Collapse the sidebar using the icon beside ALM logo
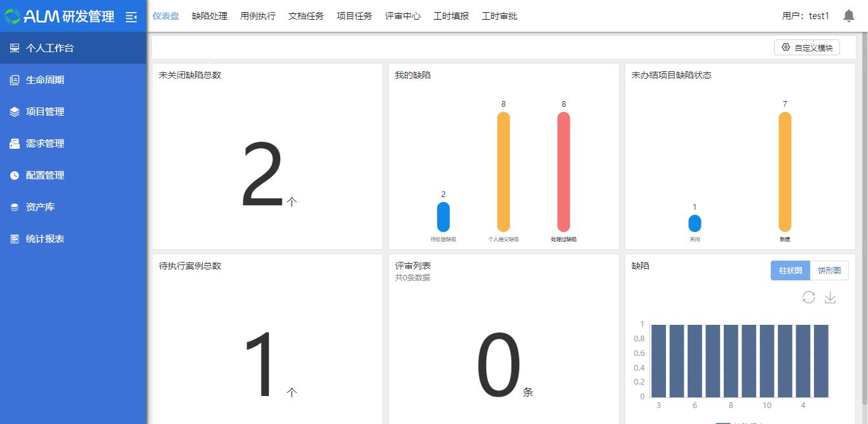Screen dimensions: 868x424 132,16
